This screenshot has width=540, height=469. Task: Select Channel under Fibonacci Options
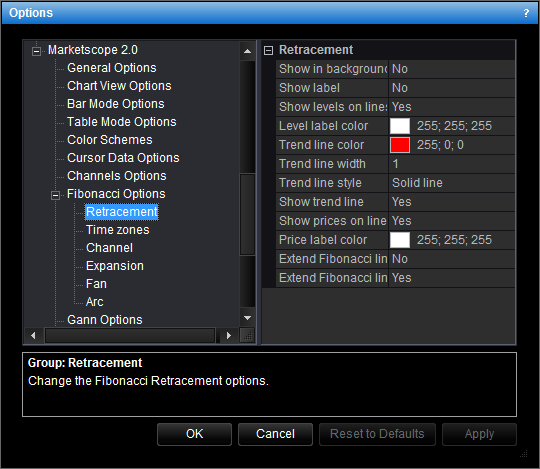(109, 248)
